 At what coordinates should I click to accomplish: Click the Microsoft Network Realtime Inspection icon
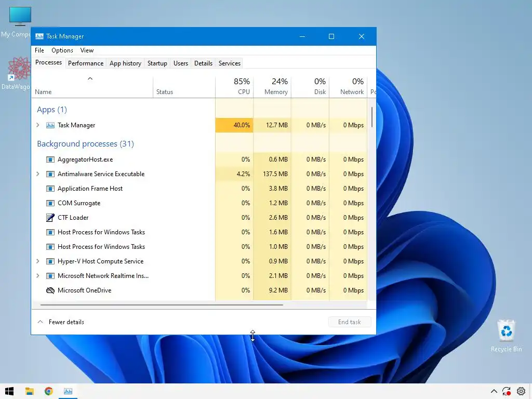click(50, 276)
